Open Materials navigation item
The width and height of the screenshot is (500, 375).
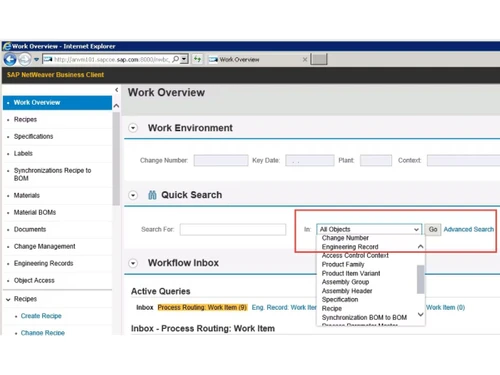[x=27, y=195]
